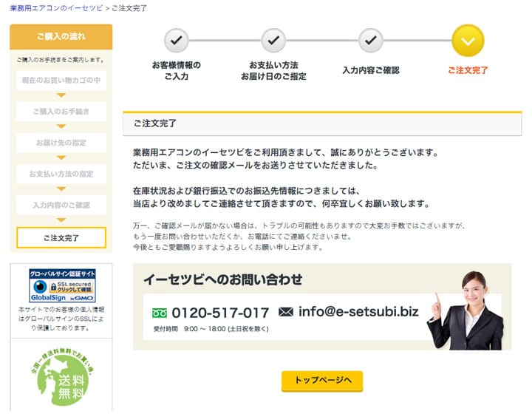The width and height of the screenshot is (532, 414).
Task: Click the red ご注文完了 step label
Action: [x=468, y=70]
